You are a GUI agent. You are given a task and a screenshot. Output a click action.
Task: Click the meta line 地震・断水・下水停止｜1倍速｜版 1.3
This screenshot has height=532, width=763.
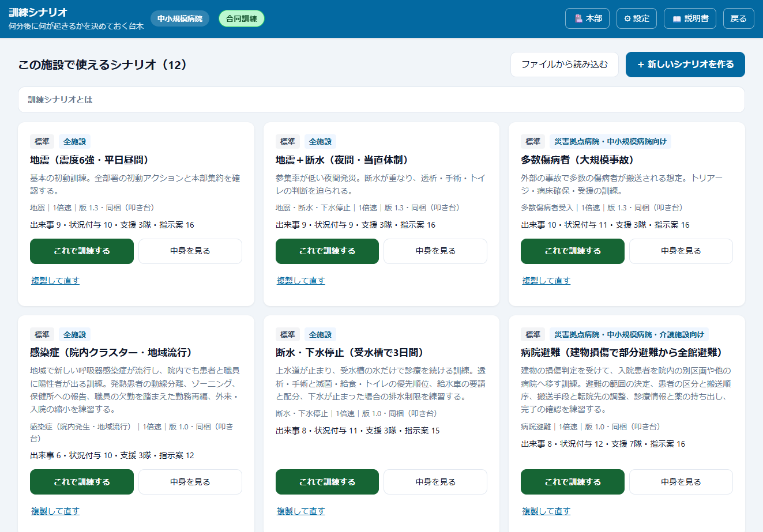tap(368, 207)
